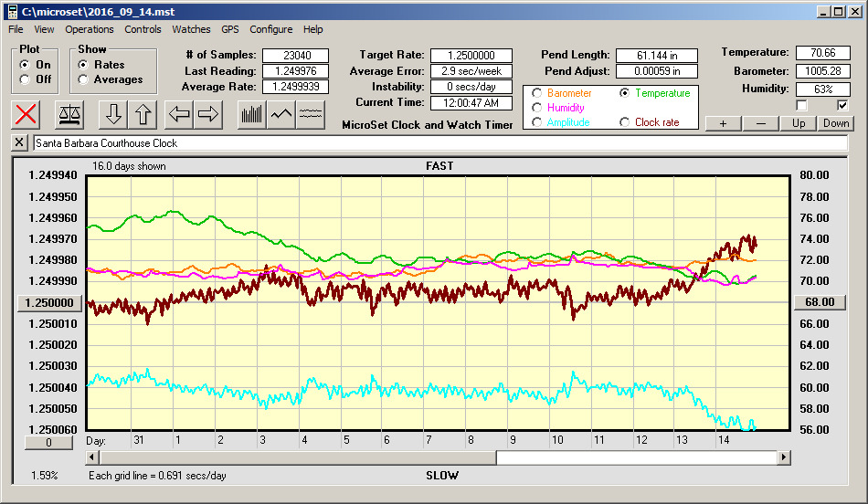
Task: Minimize the MicroSet window
Action: tap(824, 12)
